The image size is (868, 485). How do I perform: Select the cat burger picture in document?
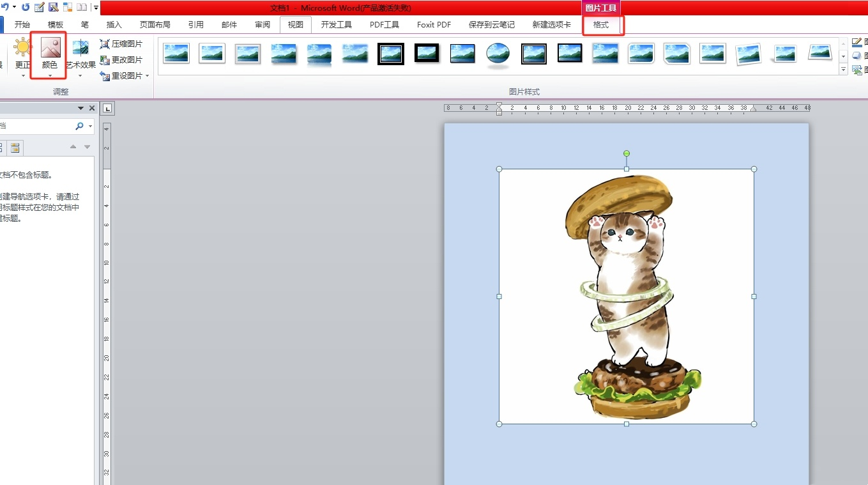coord(626,296)
